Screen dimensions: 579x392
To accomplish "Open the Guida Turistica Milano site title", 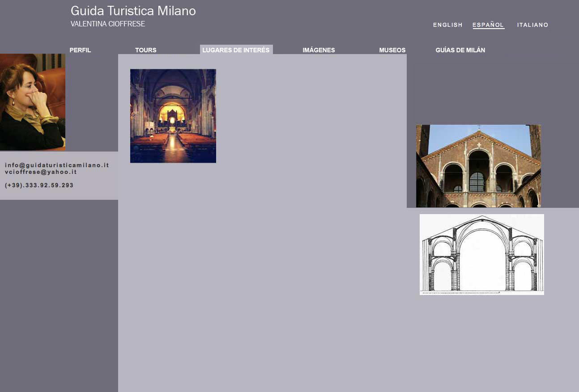I will click(x=133, y=11).
